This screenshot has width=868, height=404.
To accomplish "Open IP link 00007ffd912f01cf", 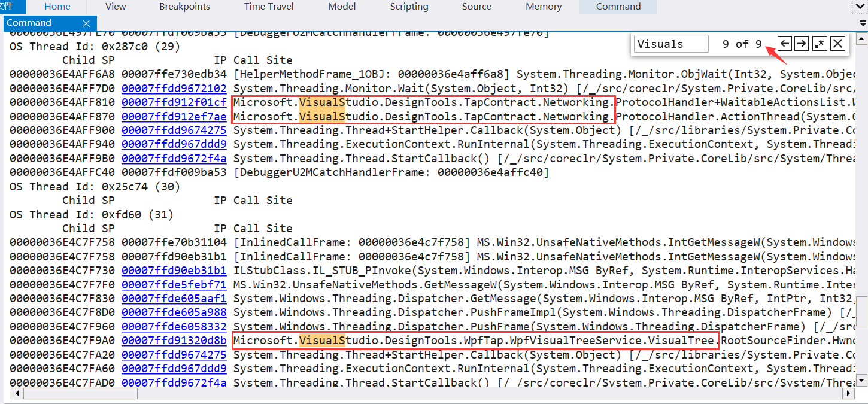I will (174, 102).
